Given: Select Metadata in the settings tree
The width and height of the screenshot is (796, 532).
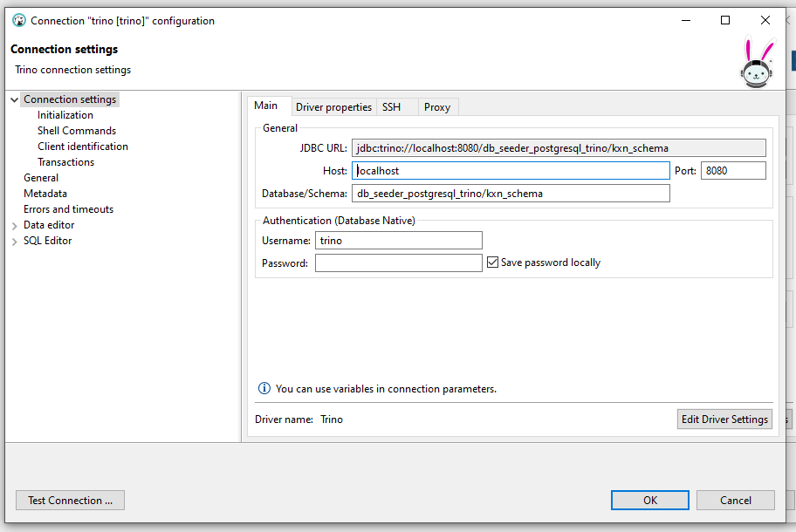Looking at the screenshot, I should pos(45,194).
